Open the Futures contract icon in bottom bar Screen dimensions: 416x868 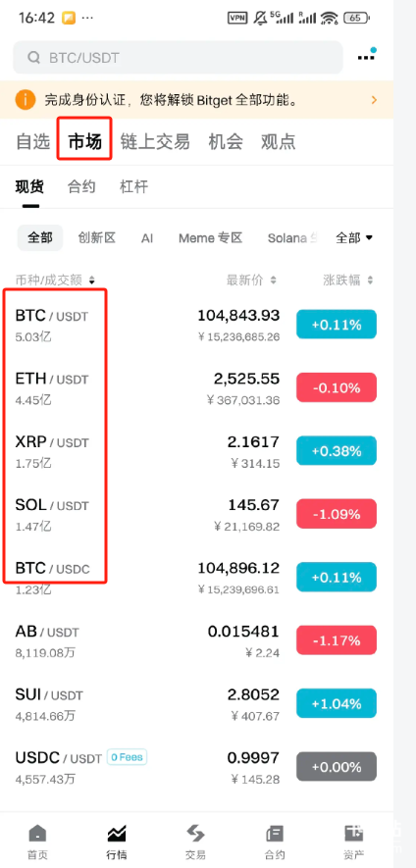pyautogui.click(x=274, y=833)
